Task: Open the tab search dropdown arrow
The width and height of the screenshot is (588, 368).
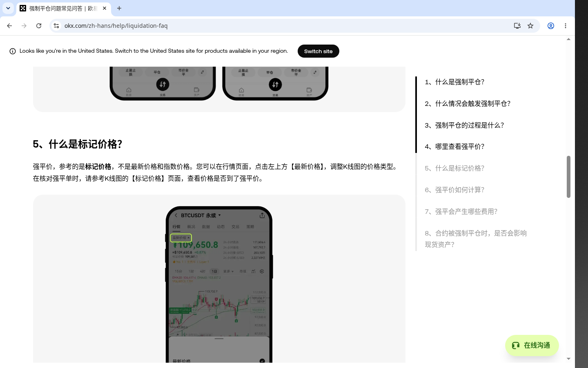Action: point(8,8)
